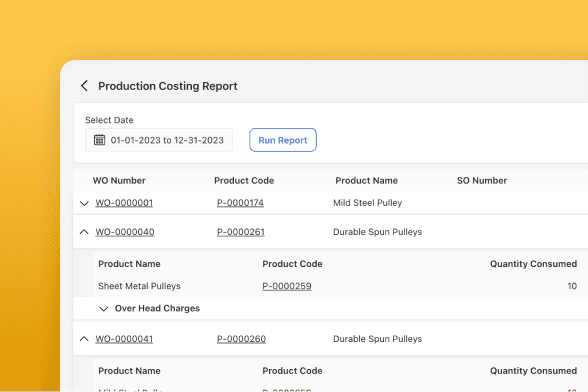The width and height of the screenshot is (588, 392).
Task: Click Durable Spun Pulleys in WO-0000041 row
Action: [378, 339]
